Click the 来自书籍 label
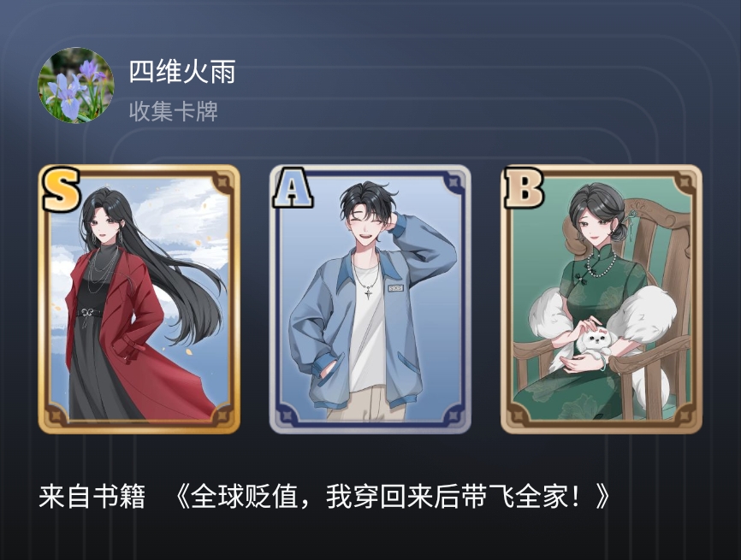The height and width of the screenshot is (560, 741). point(92,497)
